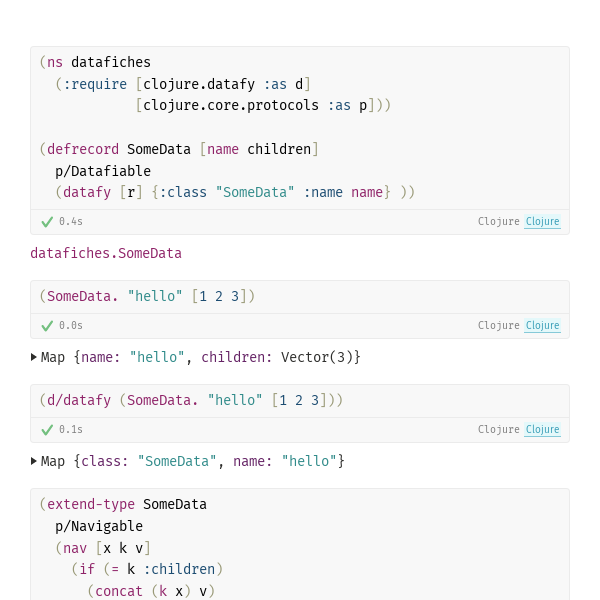The width and height of the screenshot is (600, 600).
Task: Click the p/Navigable line in last cell
Action: point(99,527)
